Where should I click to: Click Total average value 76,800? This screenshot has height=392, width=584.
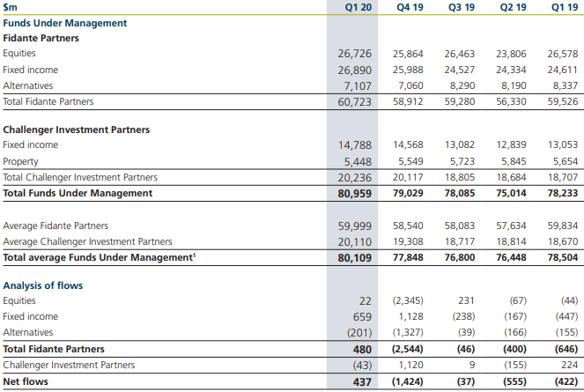[460, 257]
